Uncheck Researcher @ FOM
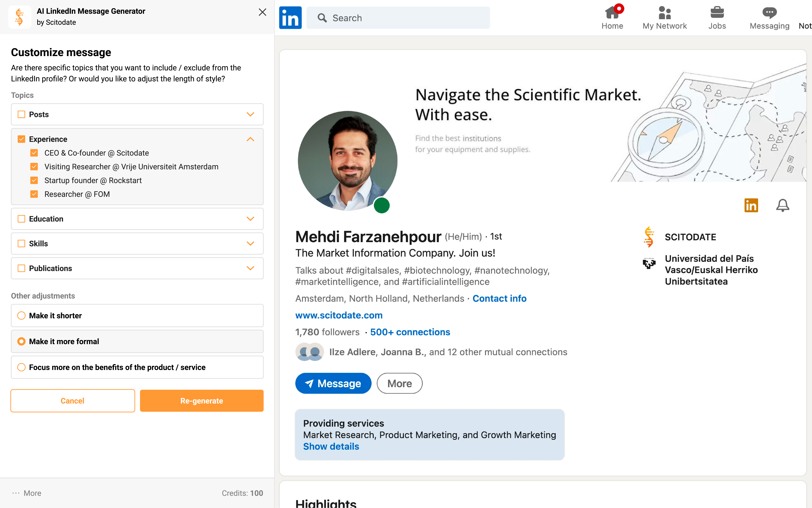 click(34, 194)
